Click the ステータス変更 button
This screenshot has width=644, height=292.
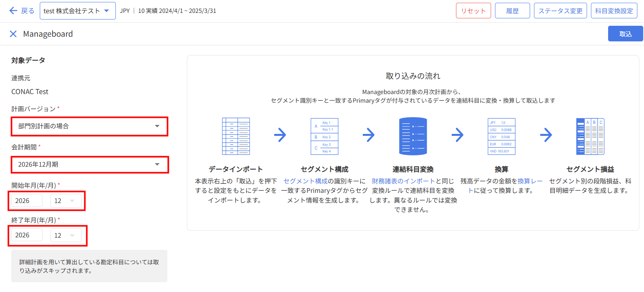click(x=560, y=11)
